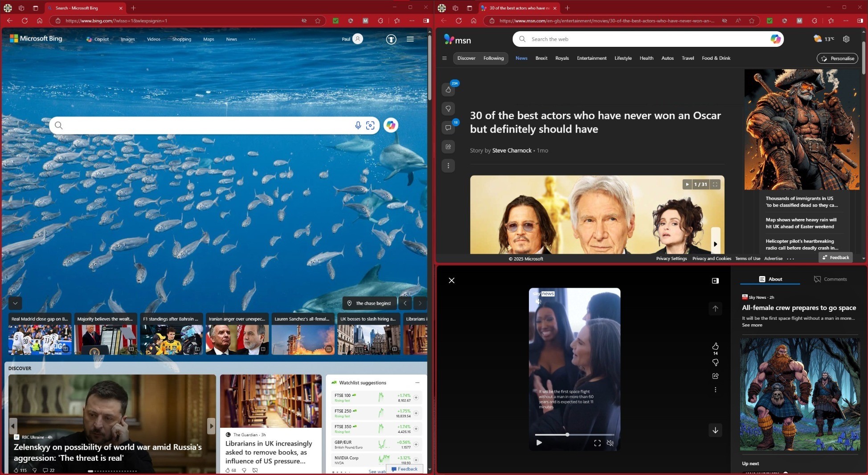868x475 pixels.
Task: Open comments bubble on Oscar article
Action: [448, 128]
